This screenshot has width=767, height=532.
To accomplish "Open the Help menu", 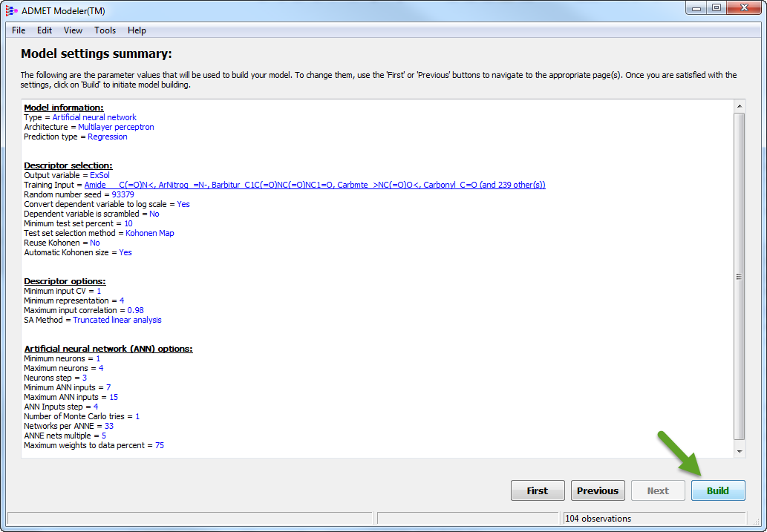I will click(137, 30).
